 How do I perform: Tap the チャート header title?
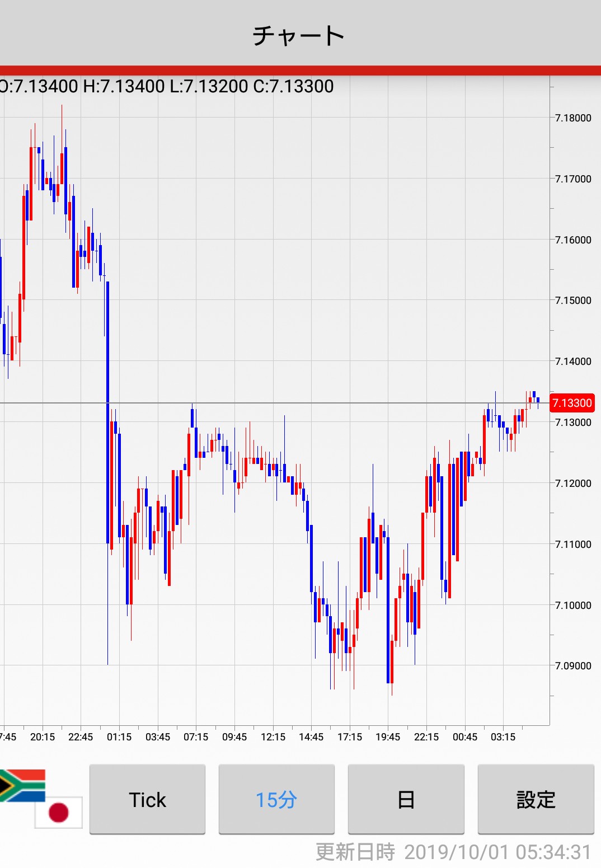click(x=299, y=36)
